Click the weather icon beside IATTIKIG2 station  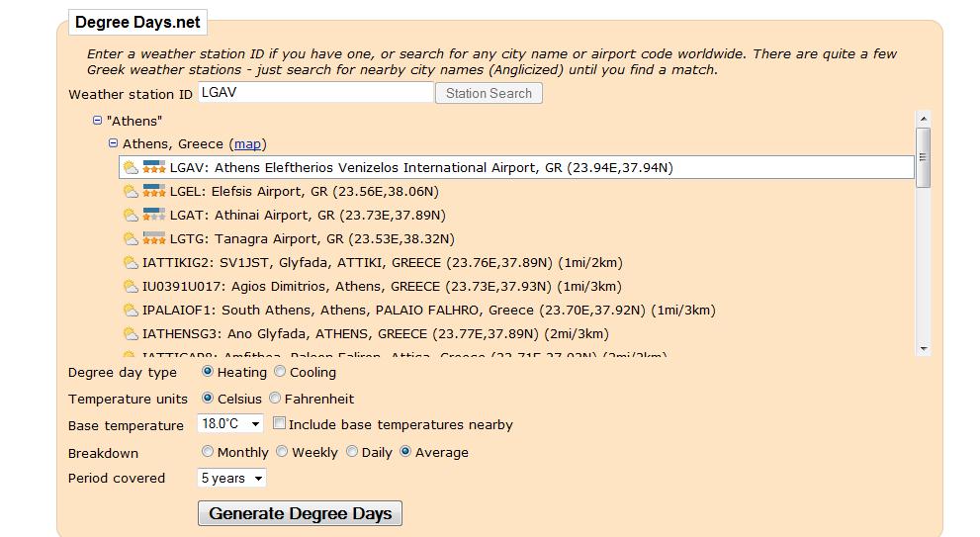coord(130,262)
